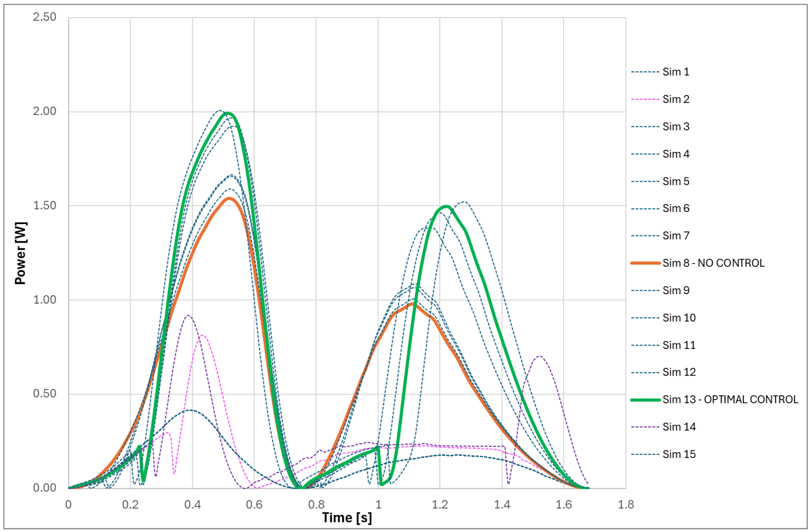Click the Sim 14 legend label
This screenshot has height=532, width=810.
click(x=679, y=426)
